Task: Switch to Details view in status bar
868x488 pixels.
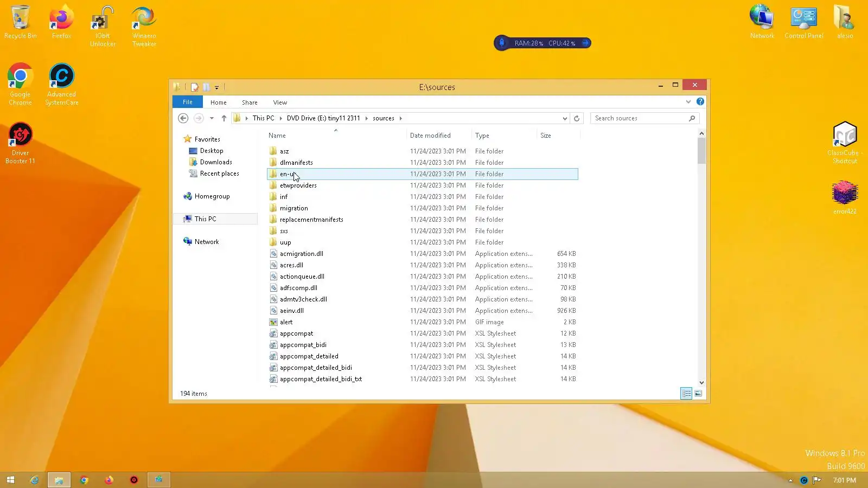Action: click(686, 394)
